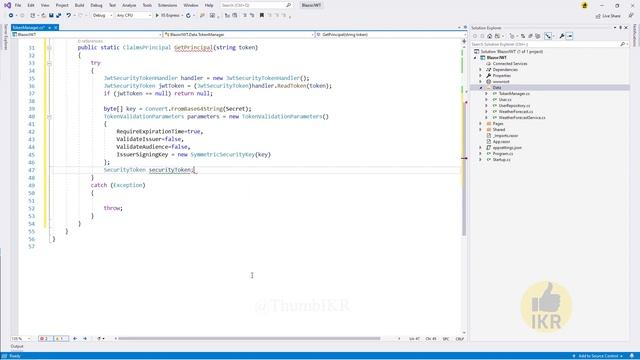Image resolution: width=640 pixels, height=360 pixels.
Task: Select Startup.cs file
Action: point(501,160)
